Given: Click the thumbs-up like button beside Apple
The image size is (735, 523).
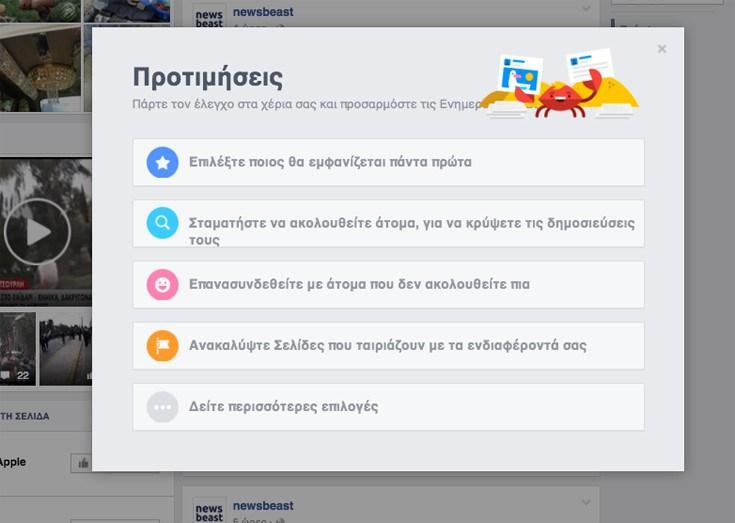Looking at the screenshot, I should [x=81, y=463].
